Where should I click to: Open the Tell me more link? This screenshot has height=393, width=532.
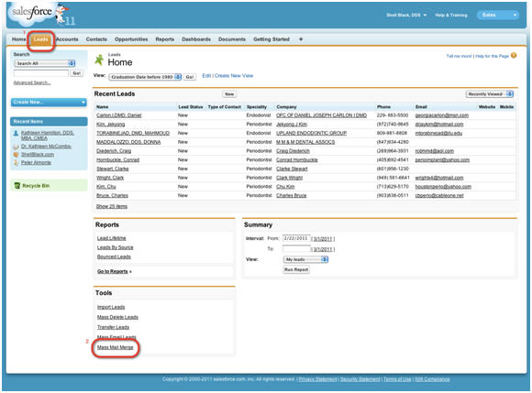tap(459, 56)
